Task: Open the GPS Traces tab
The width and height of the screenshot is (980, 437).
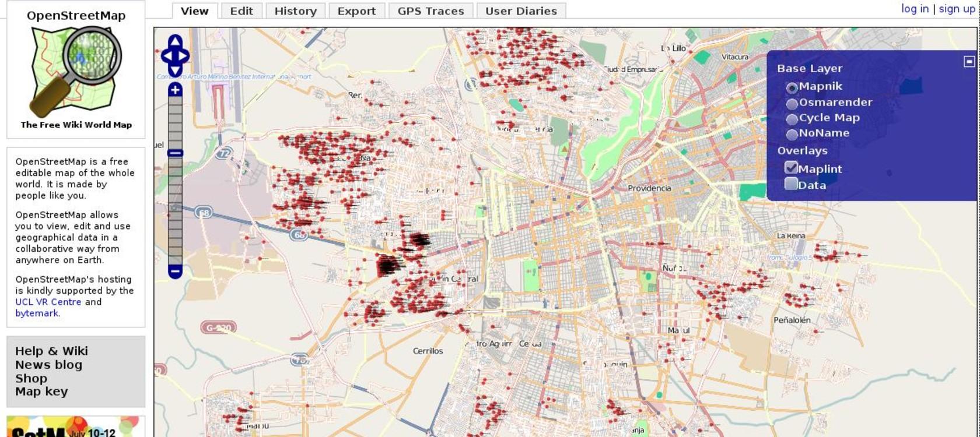Action: click(x=430, y=11)
